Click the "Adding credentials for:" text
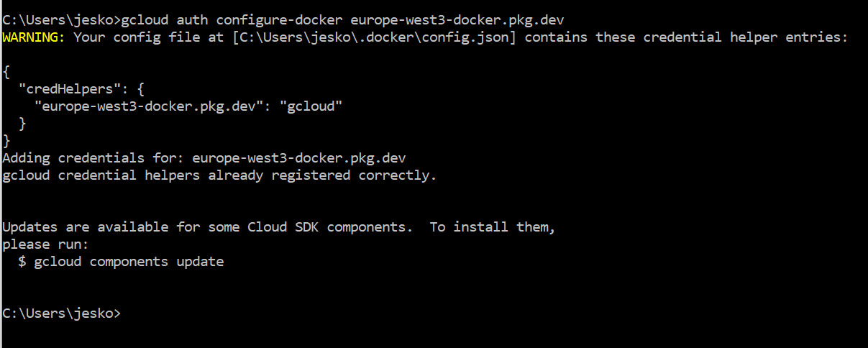The height and width of the screenshot is (348, 868). pyautogui.click(x=93, y=157)
